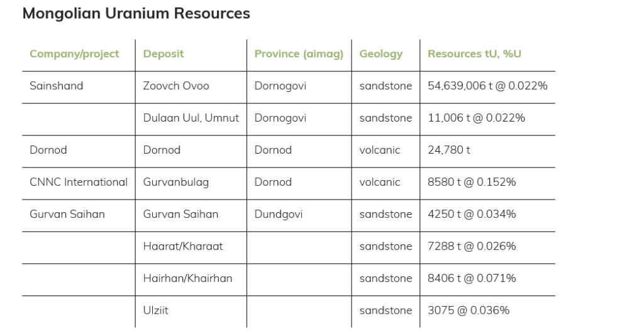Click the '3075 @ 0.036%' resources value
Image resolution: width=644 pixels, height=335 pixels.
[x=469, y=311]
